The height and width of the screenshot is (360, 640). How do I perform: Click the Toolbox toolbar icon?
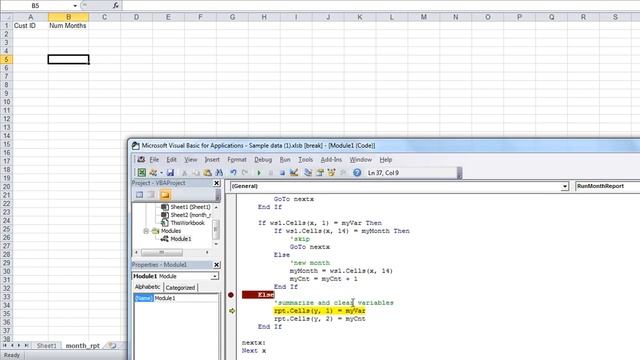343,173
